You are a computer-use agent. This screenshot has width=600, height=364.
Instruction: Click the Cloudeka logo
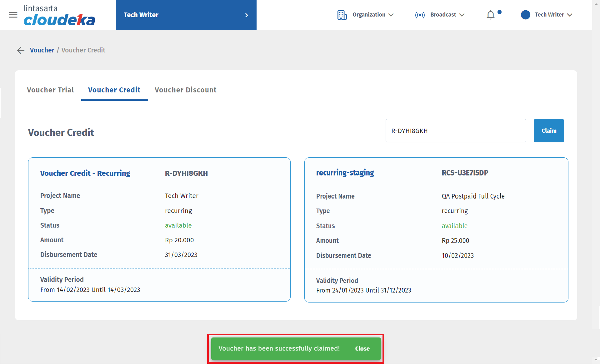tap(59, 16)
